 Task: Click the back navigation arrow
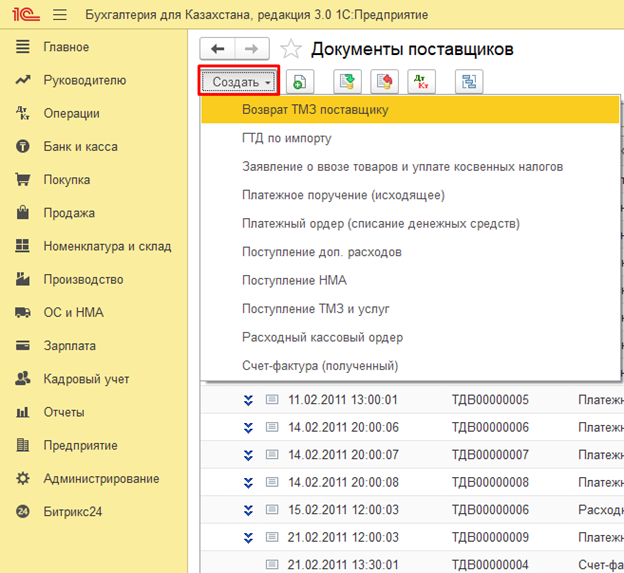[x=217, y=49]
